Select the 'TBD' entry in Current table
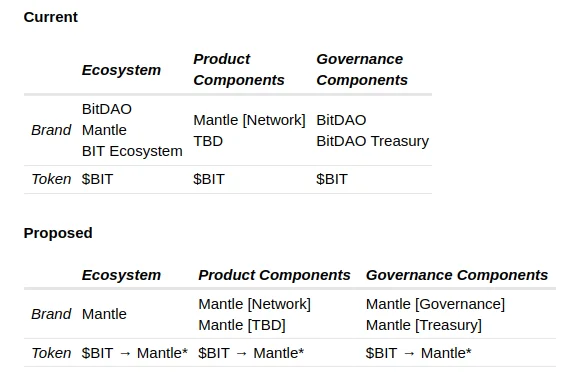This screenshot has height=380, width=564. tap(208, 141)
